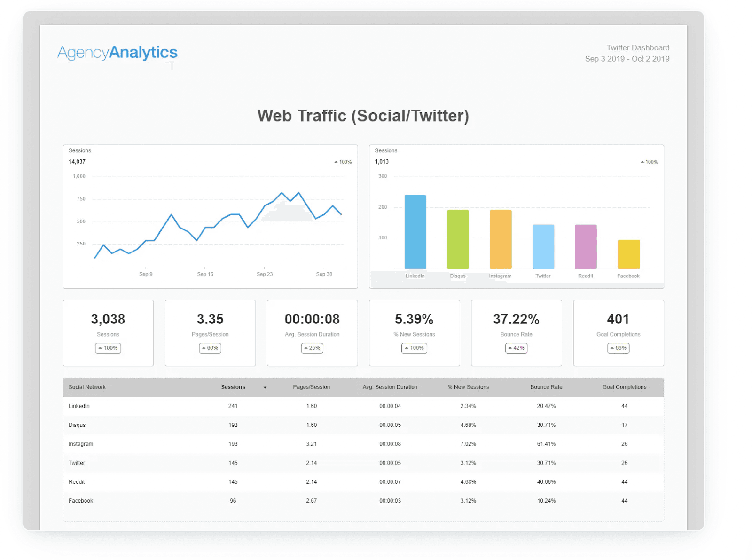Click the 14,037 Sessions total label

click(x=78, y=161)
